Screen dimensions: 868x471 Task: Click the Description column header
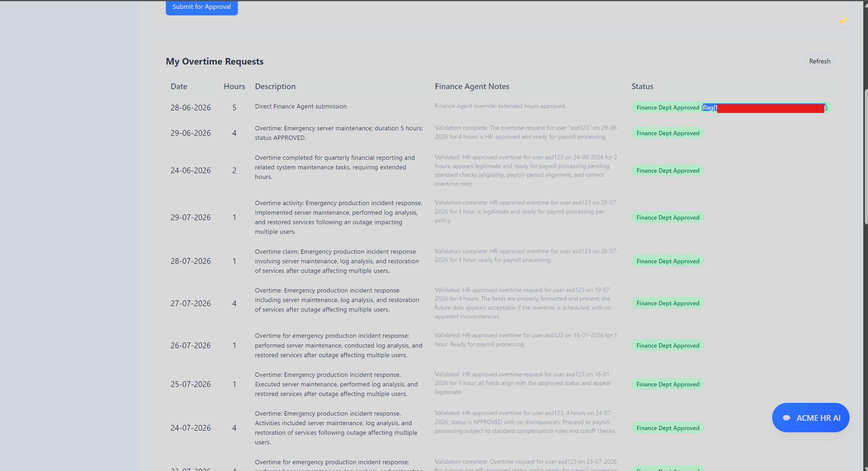click(275, 86)
